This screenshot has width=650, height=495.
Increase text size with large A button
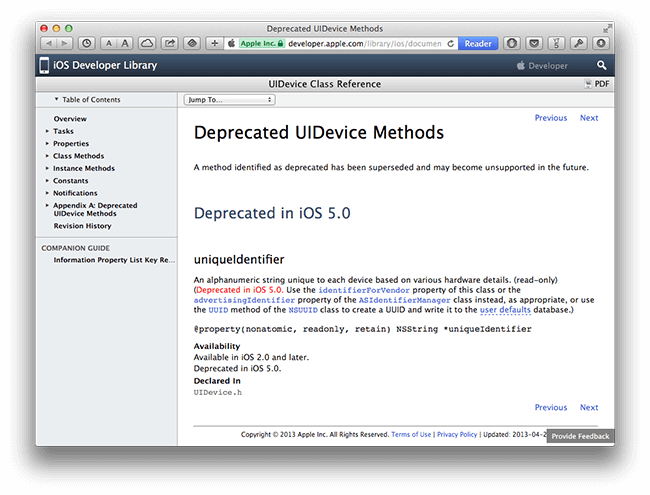point(125,43)
